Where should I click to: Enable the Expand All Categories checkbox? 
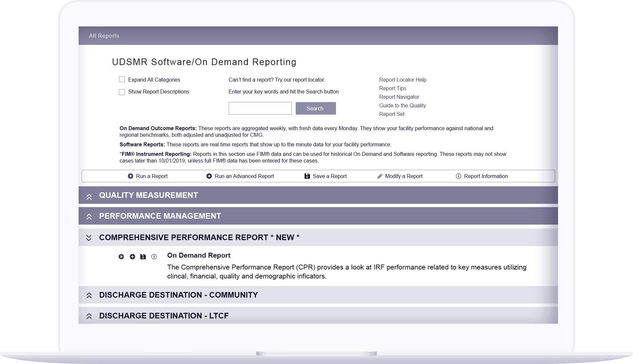point(122,79)
